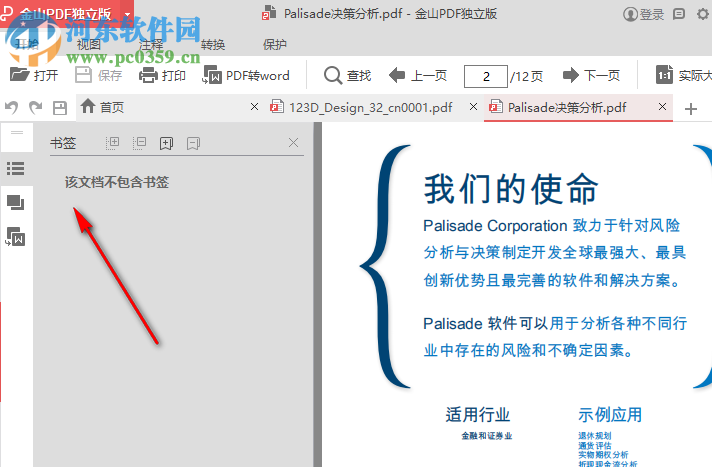This screenshot has width=712, height=467.
Task: Click the redo arrow icon
Action: tap(35, 108)
